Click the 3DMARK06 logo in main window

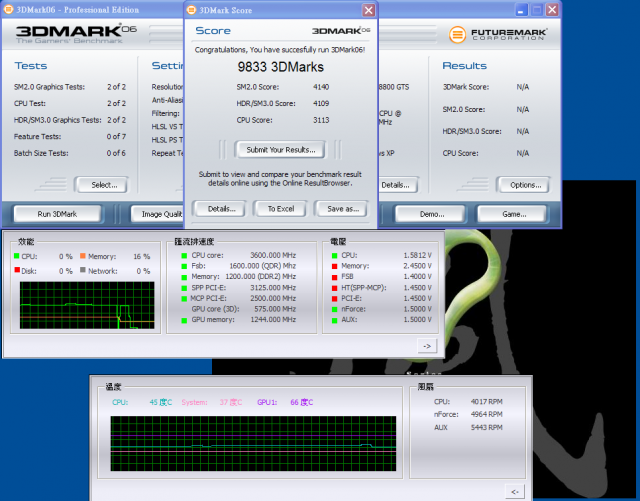76,33
